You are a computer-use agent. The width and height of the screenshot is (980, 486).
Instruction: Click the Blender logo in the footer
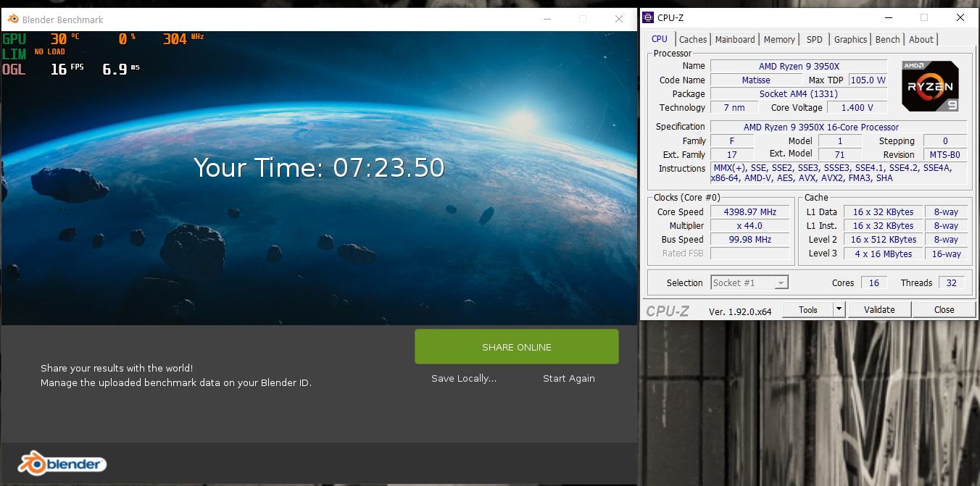click(x=62, y=464)
